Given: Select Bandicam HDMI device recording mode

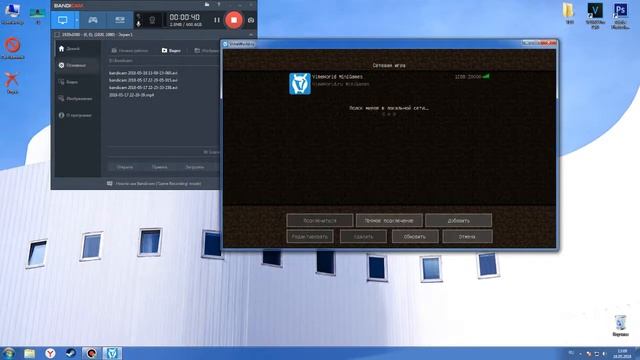Looking at the screenshot, I should [x=120, y=20].
